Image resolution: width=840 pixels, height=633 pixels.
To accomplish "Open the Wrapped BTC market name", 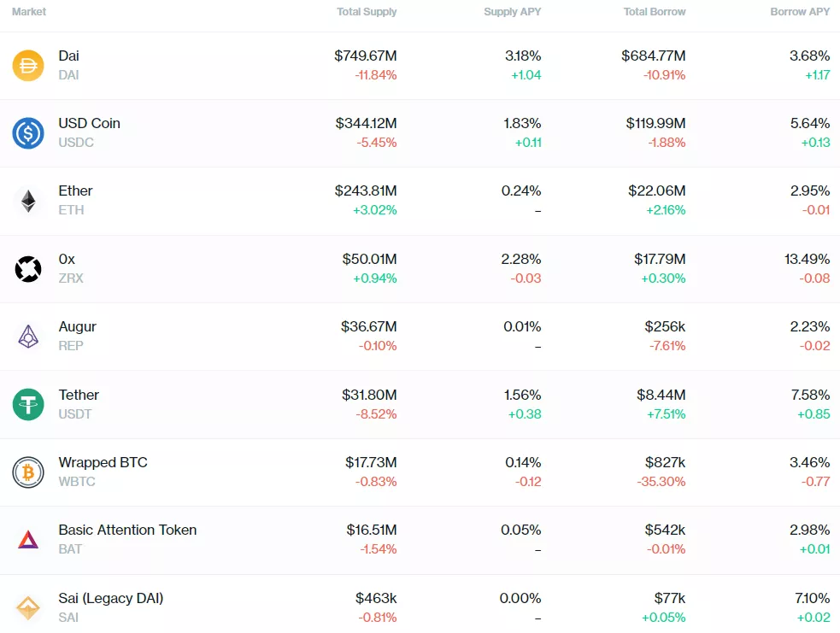I will [x=103, y=463].
